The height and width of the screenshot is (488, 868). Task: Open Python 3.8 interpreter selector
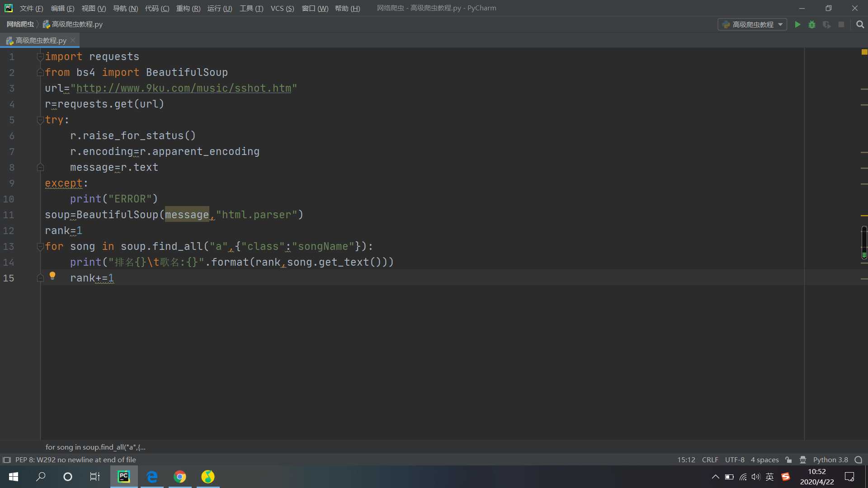click(830, 460)
